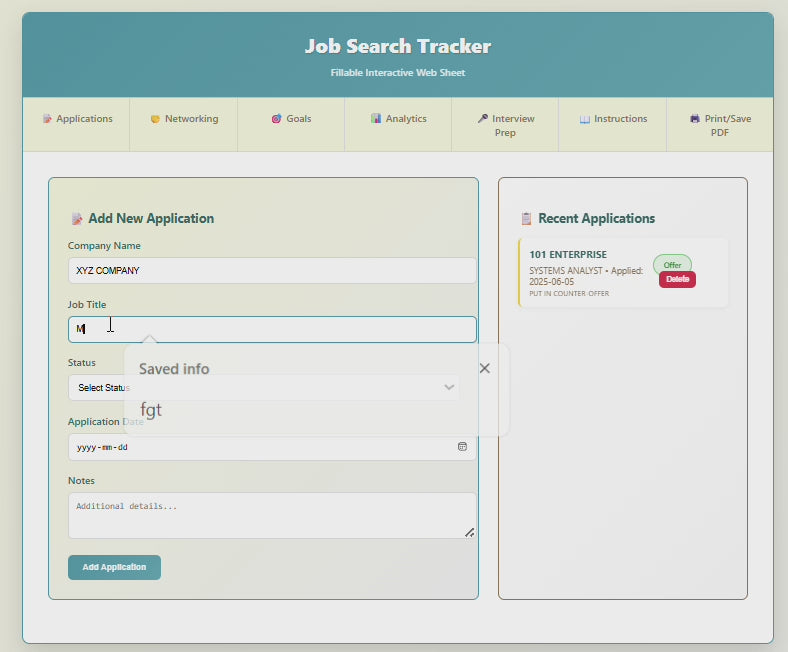Delete the 101 ENTERPRISE application
Viewport: 788px width, 652px height.
[677, 279]
